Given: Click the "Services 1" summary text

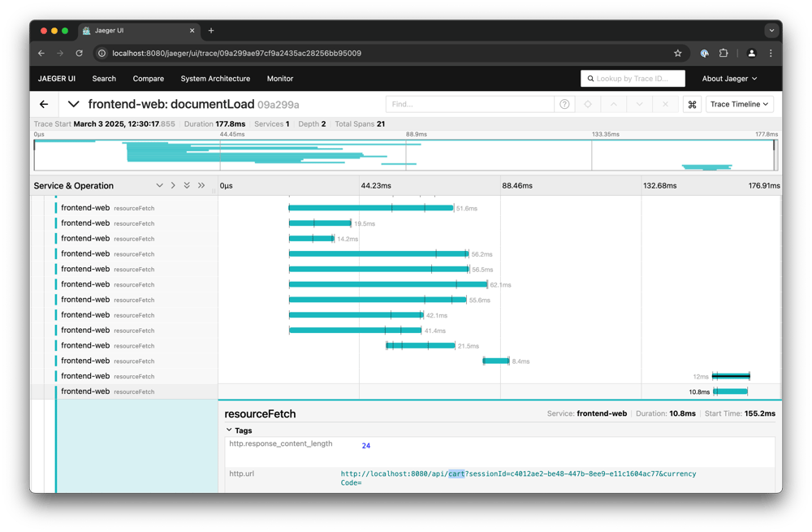Looking at the screenshot, I should point(272,123).
